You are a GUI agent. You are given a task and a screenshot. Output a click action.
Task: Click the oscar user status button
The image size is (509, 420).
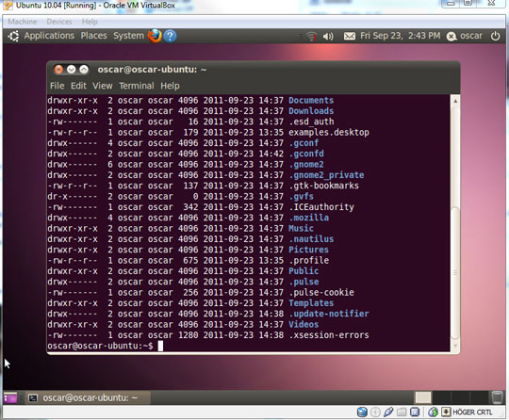point(465,36)
